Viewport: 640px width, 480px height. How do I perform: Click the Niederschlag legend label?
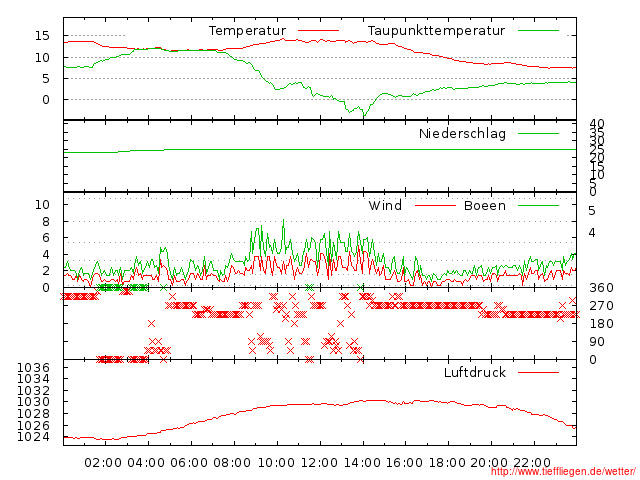(462, 133)
